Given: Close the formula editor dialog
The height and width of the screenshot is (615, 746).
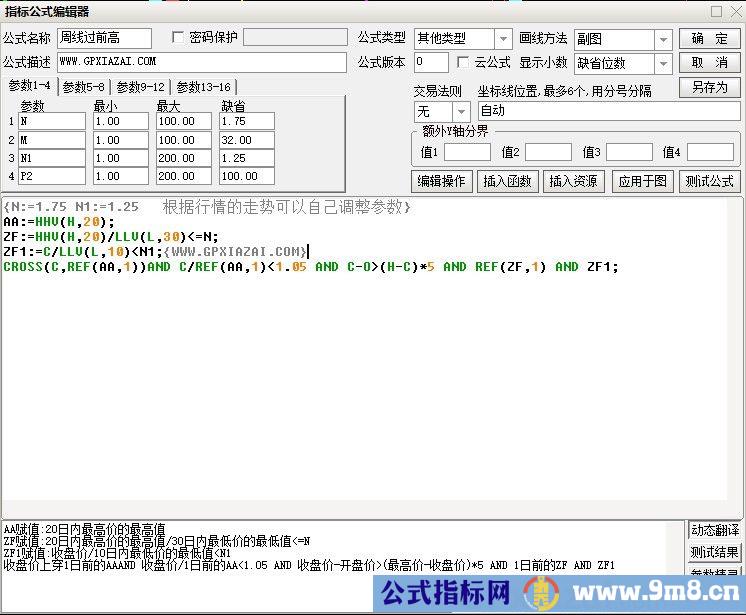Looking at the screenshot, I should (x=734, y=11).
